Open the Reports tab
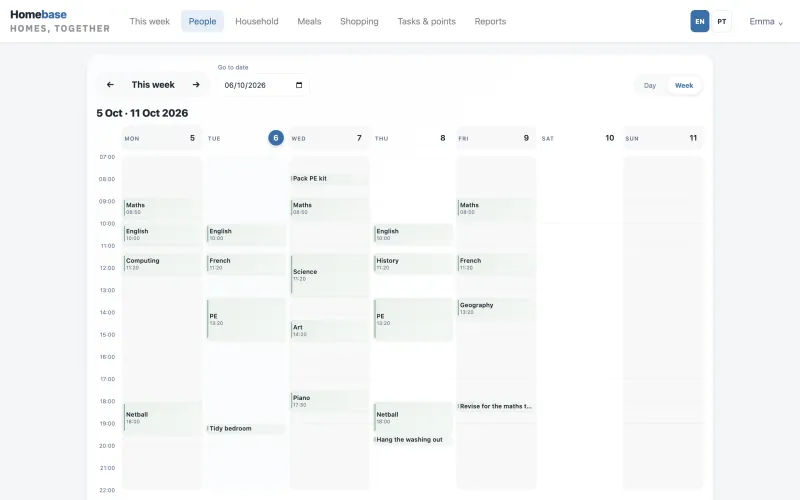Screen dimensions: 800x500 coord(490,21)
